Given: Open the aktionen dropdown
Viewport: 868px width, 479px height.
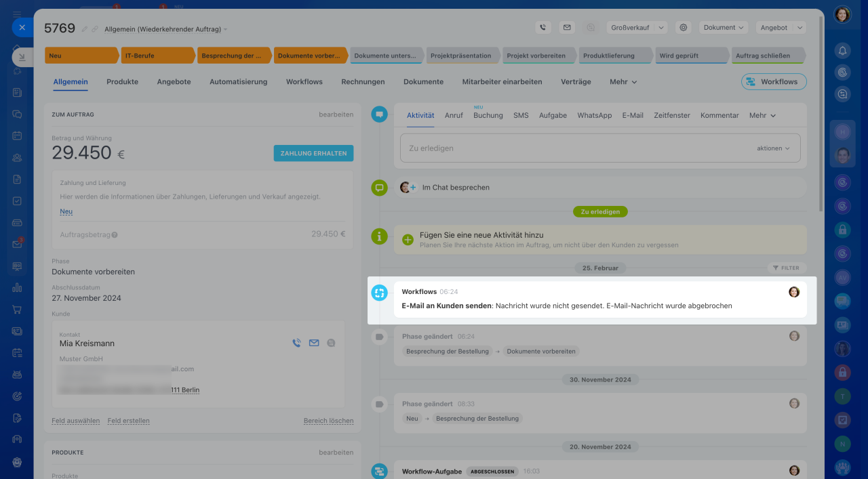Looking at the screenshot, I should (773, 148).
